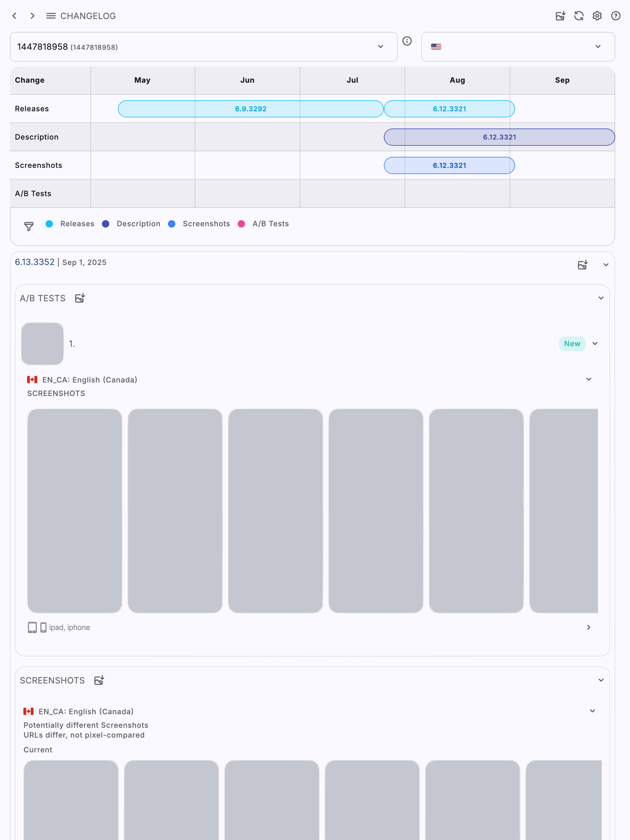Click the Description row label
This screenshot has width=630, height=840.
pos(37,137)
